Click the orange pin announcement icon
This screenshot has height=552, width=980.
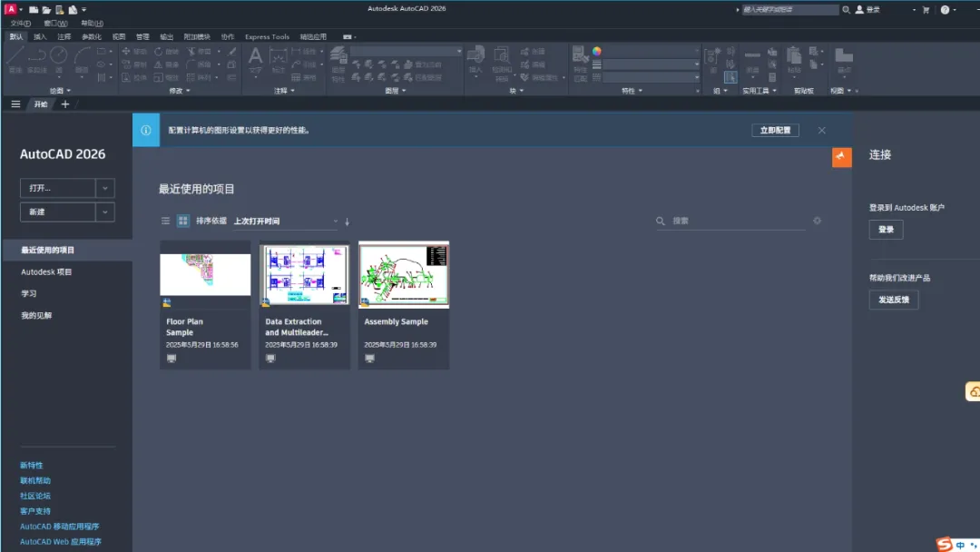coord(842,157)
